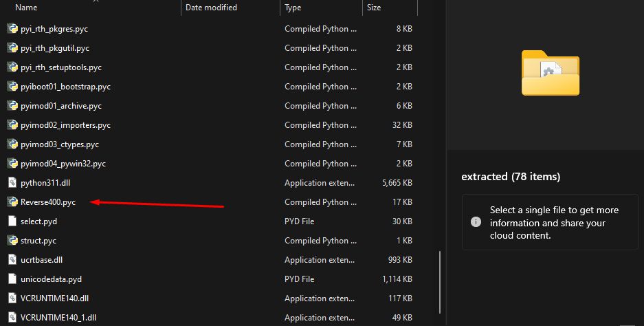Click the Python icon next to pyi_rth_pkgres.pyc
Viewport: 644px width, 326px height.
pyautogui.click(x=12, y=29)
